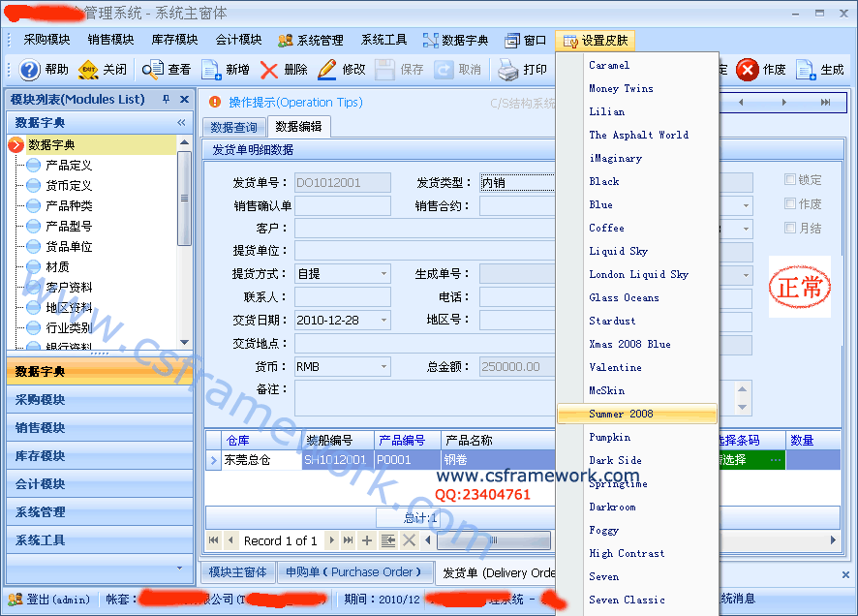The height and width of the screenshot is (616, 858).
Task: Click the 关闭 exit toolbar icon
Action: [88, 70]
